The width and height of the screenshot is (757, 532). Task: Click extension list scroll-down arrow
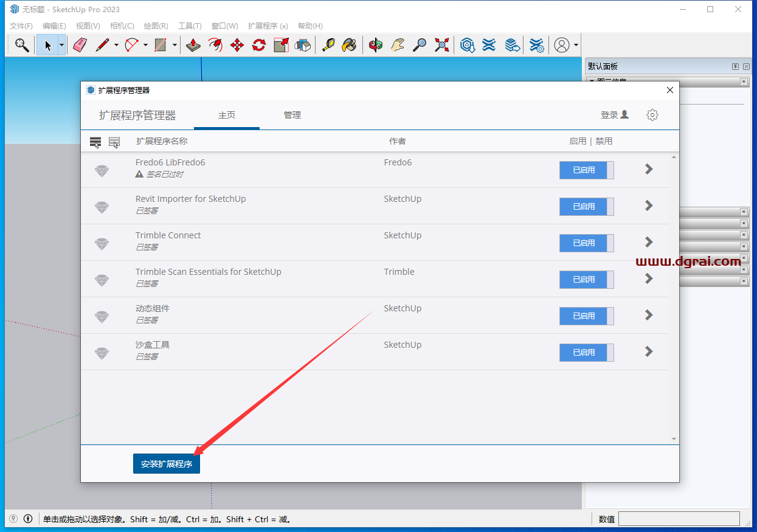[674, 439]
